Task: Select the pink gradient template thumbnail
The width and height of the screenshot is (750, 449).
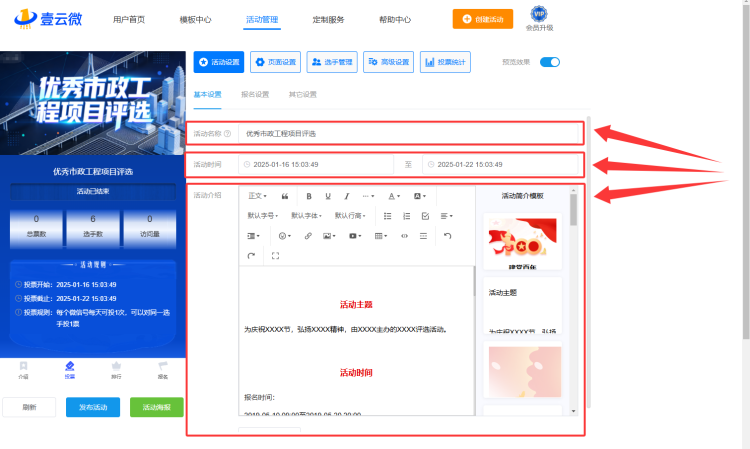Action: click(x=525, y=371)
